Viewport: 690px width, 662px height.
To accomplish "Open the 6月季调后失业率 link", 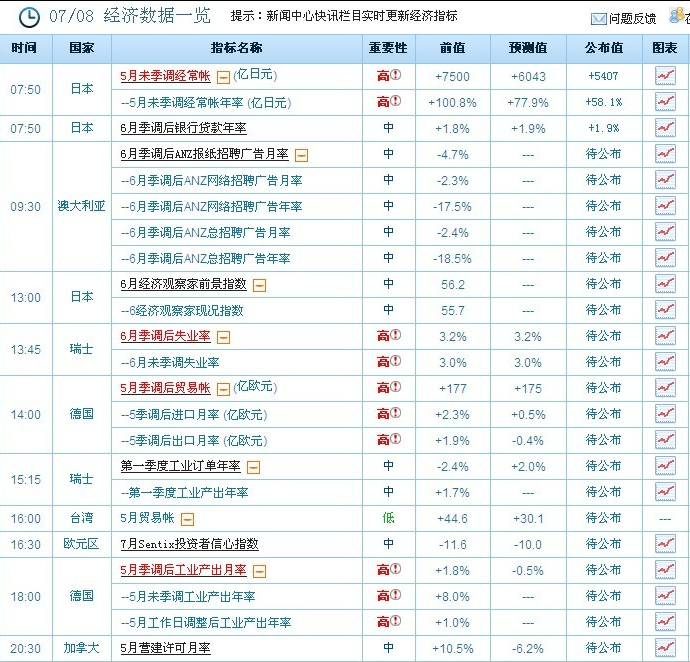I will coord(165,336).
